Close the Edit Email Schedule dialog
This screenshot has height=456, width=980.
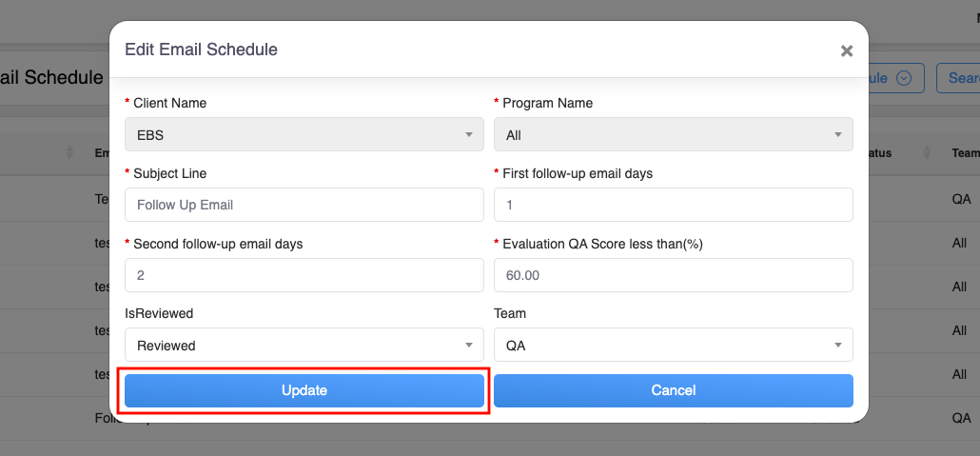[846, 51]
